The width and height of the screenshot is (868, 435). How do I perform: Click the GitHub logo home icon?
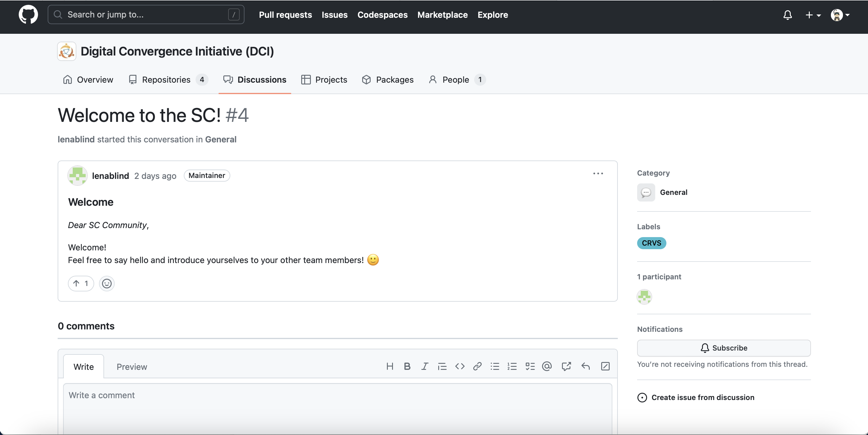[x=28, y=15]
